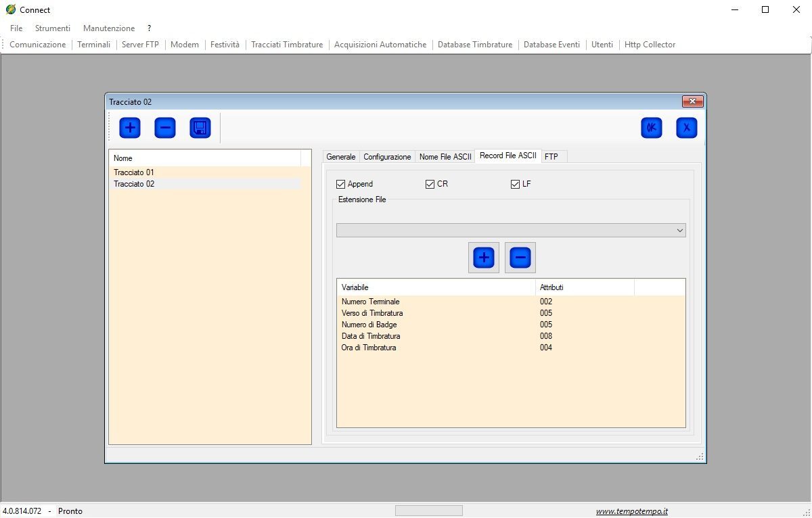Click attribute 005 of Numero di Badge

(x=546, y=325)
